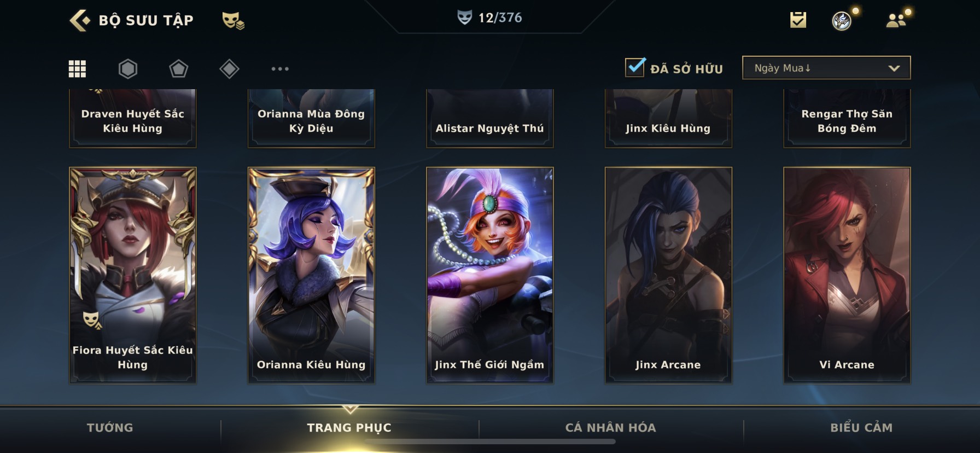
Task: Select the Orianna Kiêu Hùng skin card
Action: tap(311, 275)
